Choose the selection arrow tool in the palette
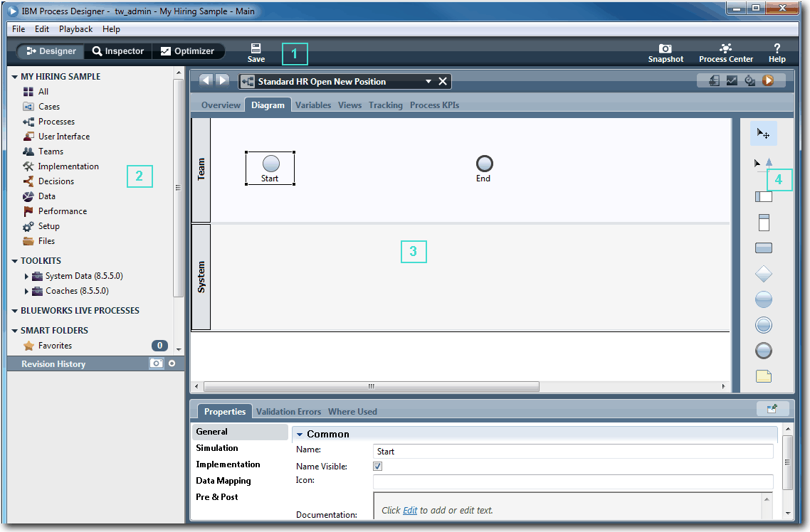This screenshot has width=810, height=532. coord(763,133)
